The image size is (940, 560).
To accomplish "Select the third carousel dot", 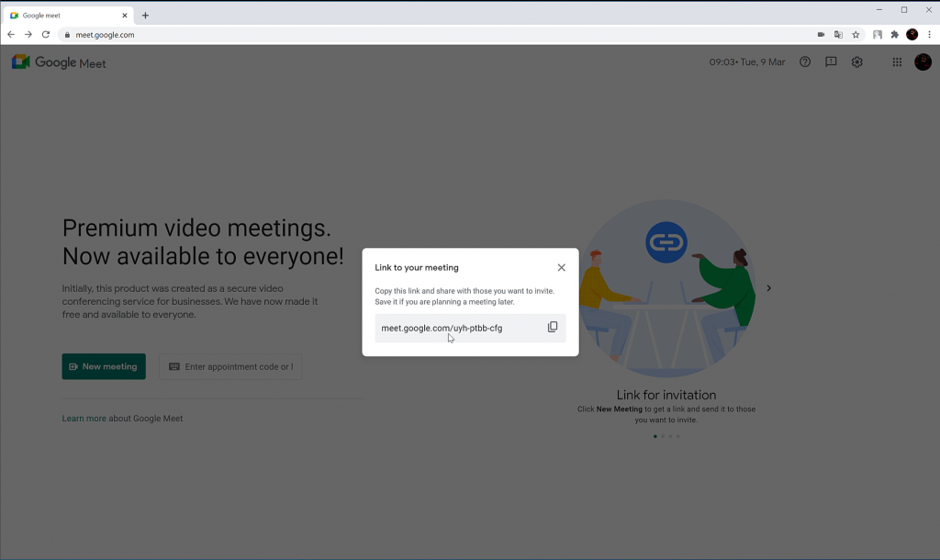I will point(670,436).
